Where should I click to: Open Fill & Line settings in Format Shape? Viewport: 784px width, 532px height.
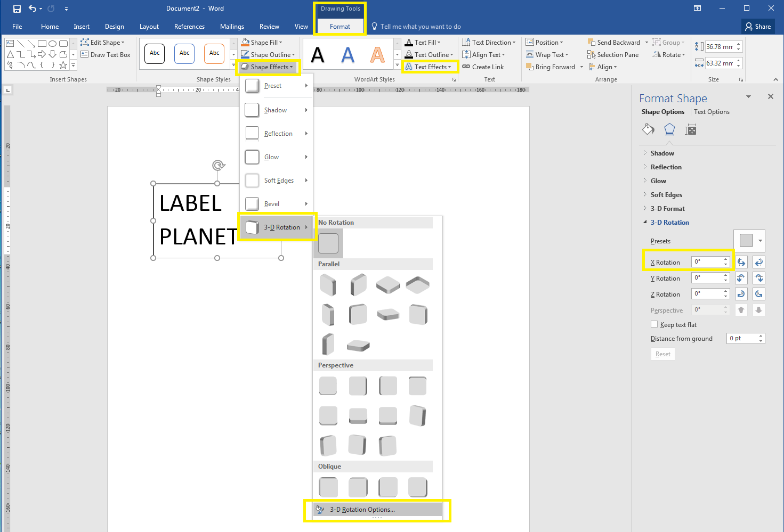[648, 129]
